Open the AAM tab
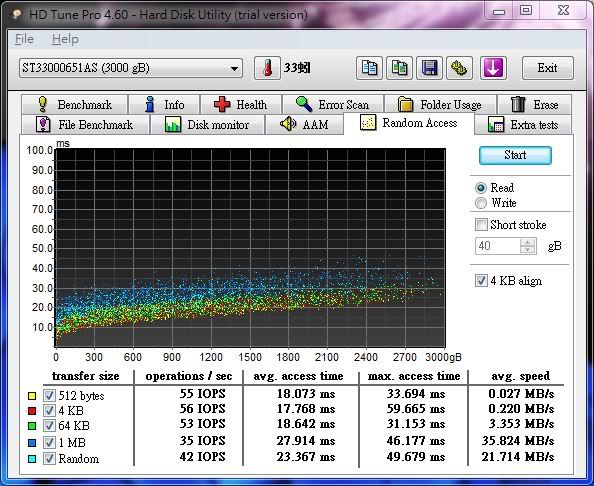Image resolution: width=594 pixels, height=486 pixels. pyautogui.click(x=304, y=124)
